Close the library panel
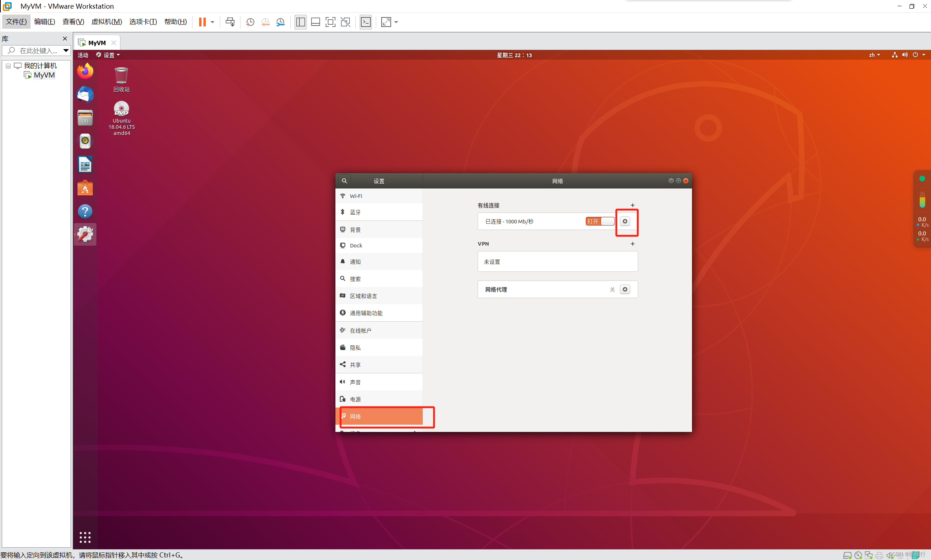Screen dimensions: 931x560 65,39
